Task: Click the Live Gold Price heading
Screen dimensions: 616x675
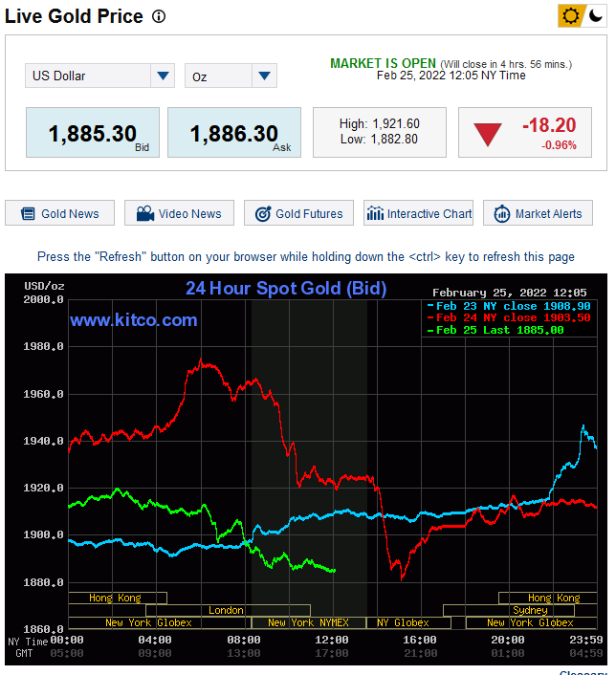Action: [x=74, y=16]
